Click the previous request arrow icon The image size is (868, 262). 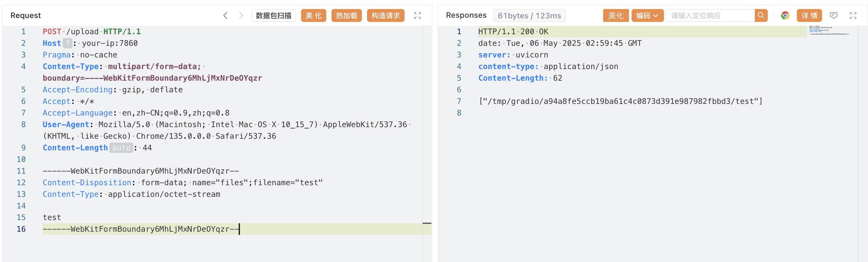coord(225,15)
